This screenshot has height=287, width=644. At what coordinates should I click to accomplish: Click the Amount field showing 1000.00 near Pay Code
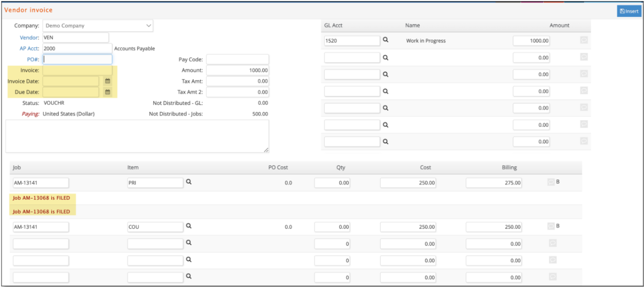237,70
